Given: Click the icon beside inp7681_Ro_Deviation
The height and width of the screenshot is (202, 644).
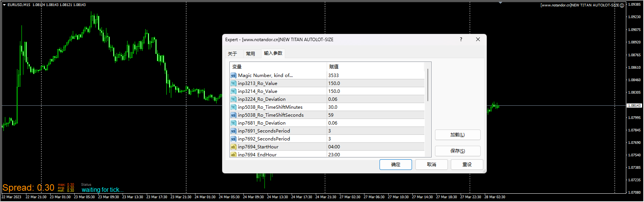Looking at the screenshot, I should [233, 123].
